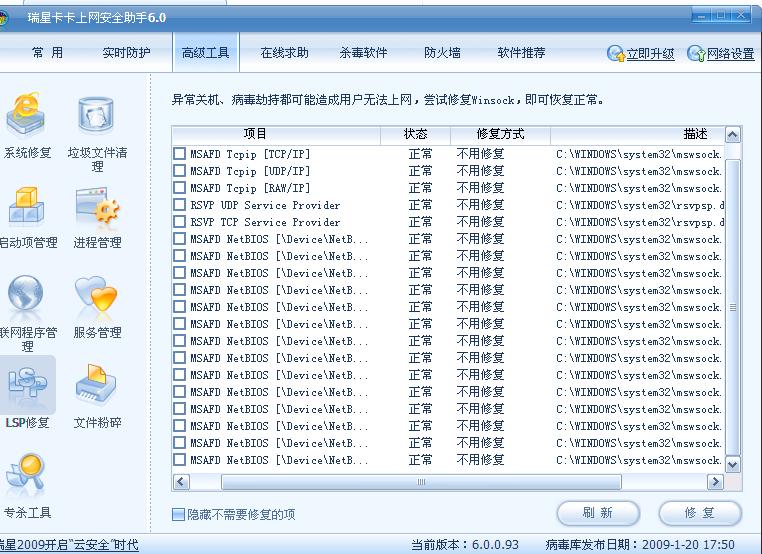Viewport: 762px width, 554px height.
Task: Switch to the 常用 tab
Action: [47, 52]
